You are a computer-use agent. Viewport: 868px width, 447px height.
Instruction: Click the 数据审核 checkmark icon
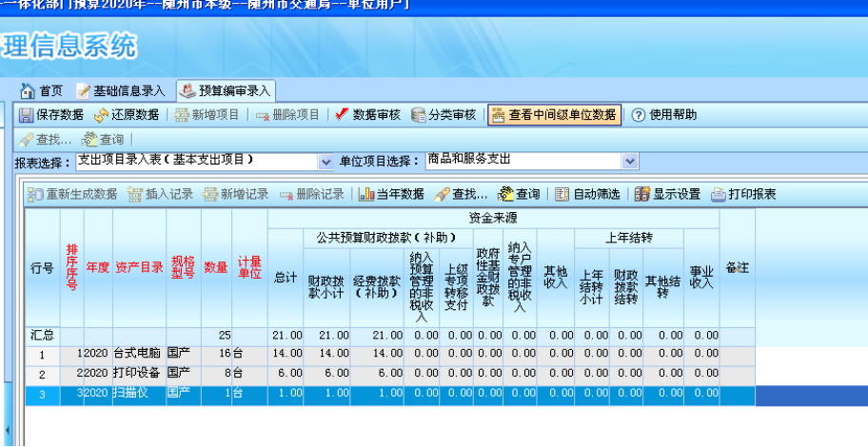point(342,115)
